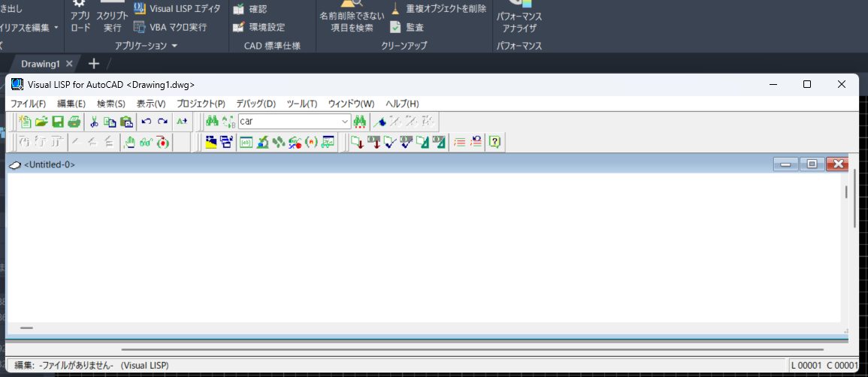Click the Load Selection icon
Screen dimensions: 868x377
point(374,142)
